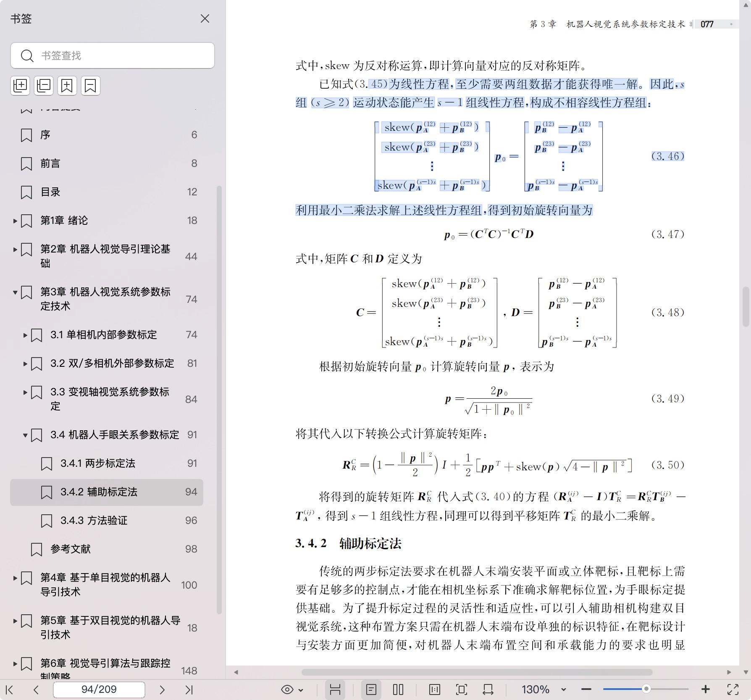
Task: Go to previous page arrow
Action: (x=36, y=689)
